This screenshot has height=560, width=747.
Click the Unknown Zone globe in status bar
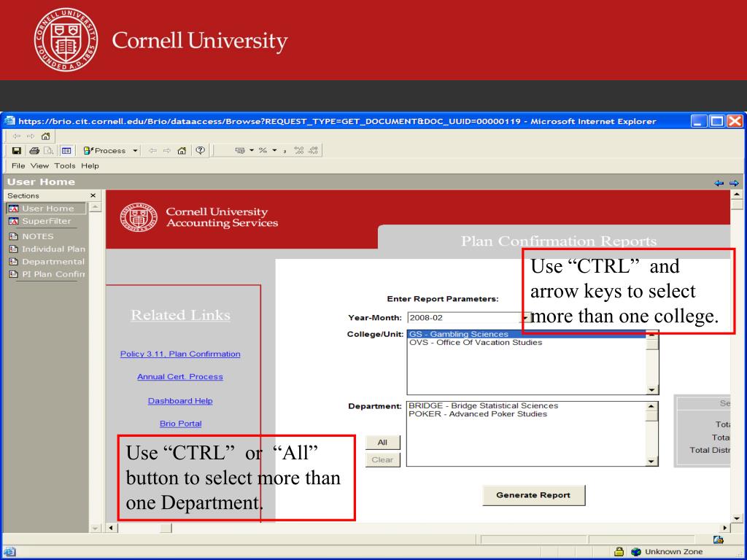pos(636,551)
